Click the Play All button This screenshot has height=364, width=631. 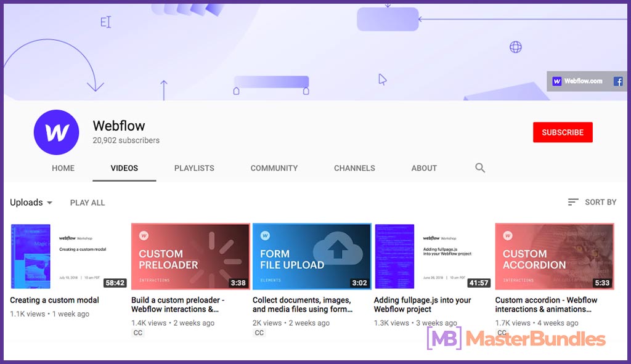point(88,203)
